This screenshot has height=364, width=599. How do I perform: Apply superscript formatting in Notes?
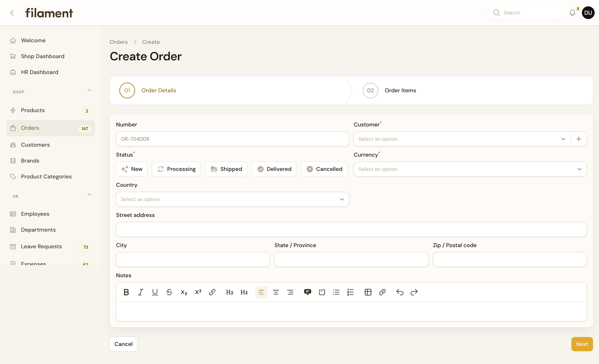(198, 292)
